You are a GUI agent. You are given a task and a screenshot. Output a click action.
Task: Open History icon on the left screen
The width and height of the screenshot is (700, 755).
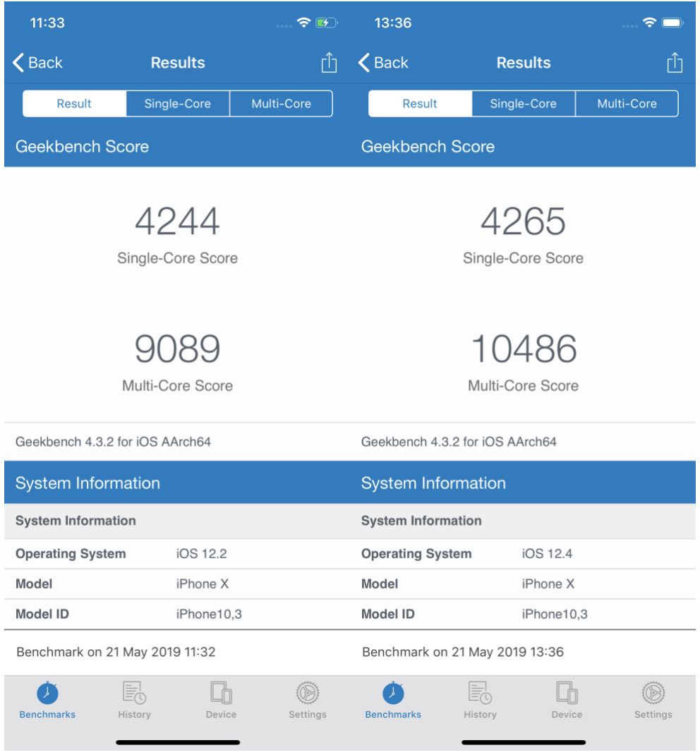coord(134,693)
